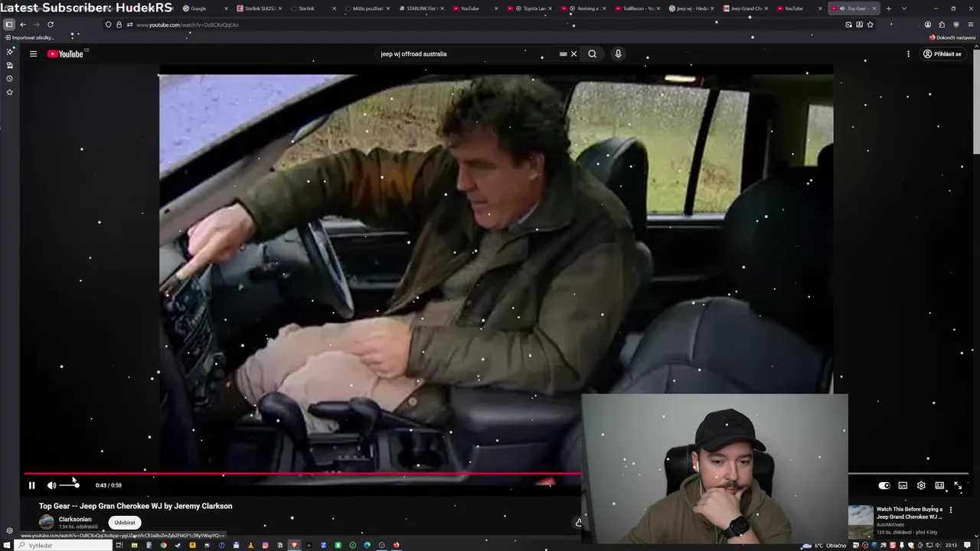Click the Clarksonian channel avatar

tap(47, 523)
